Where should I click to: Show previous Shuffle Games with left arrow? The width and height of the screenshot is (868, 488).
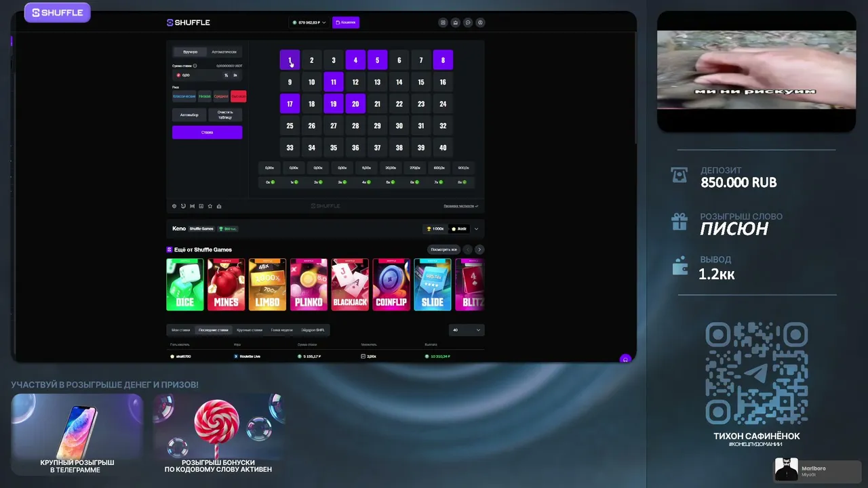coord(468,249)
